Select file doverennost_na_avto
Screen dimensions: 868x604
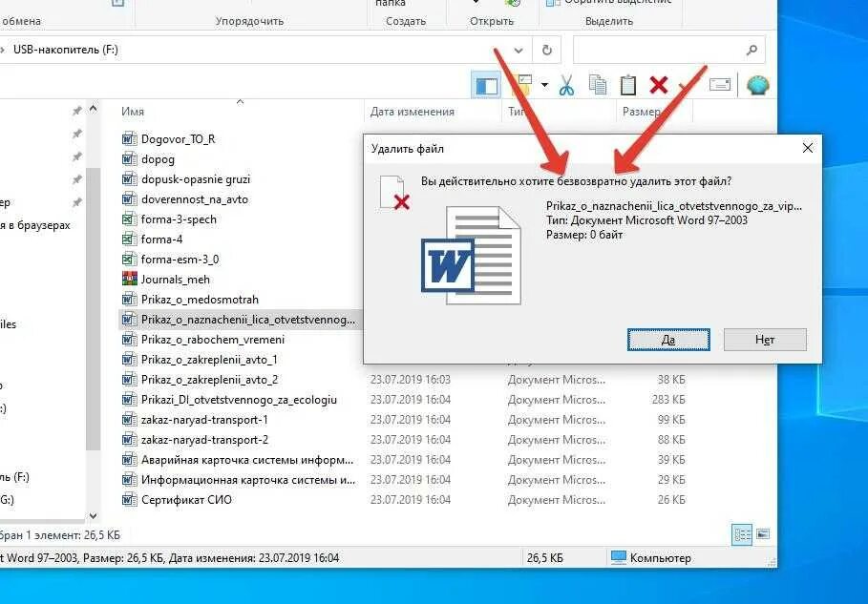click(194, 199)
